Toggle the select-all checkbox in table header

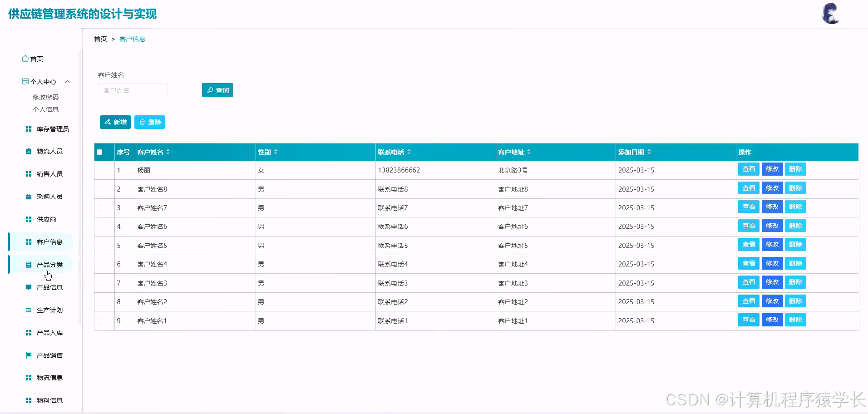tap(99, 152)
